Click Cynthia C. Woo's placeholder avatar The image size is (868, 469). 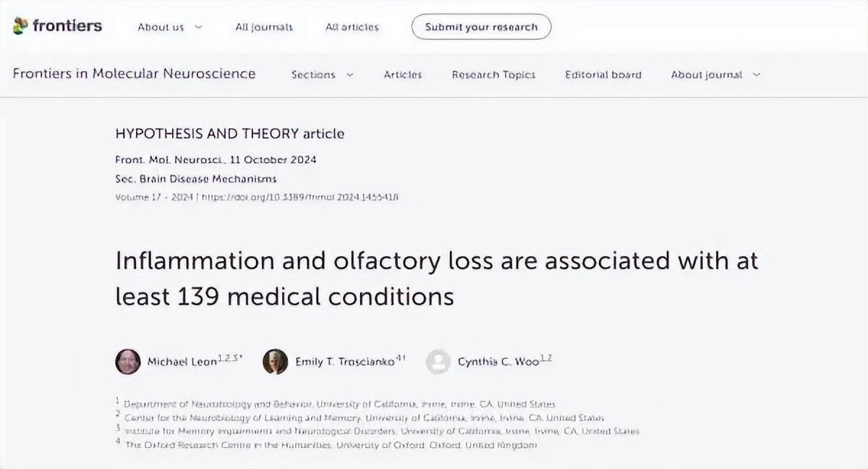[x=438, y=361]
